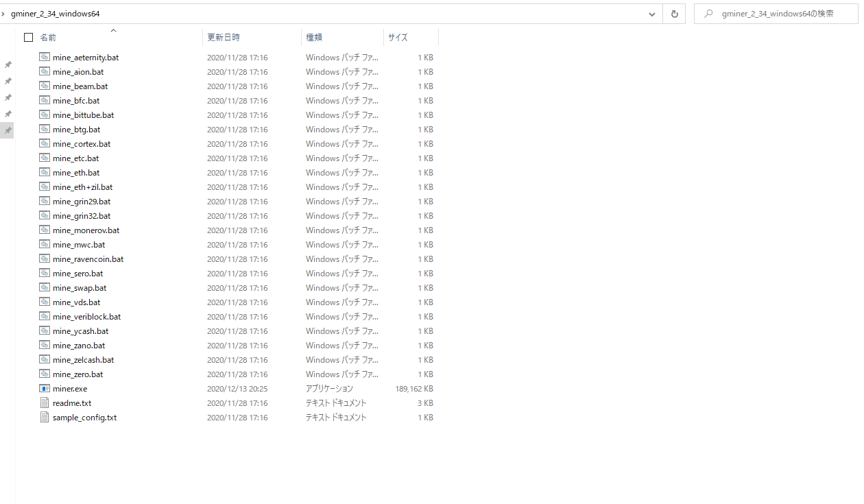Click the bottom pinned quick-access pin icon
The image size is (864, 504).
click(x=8, y=130)
